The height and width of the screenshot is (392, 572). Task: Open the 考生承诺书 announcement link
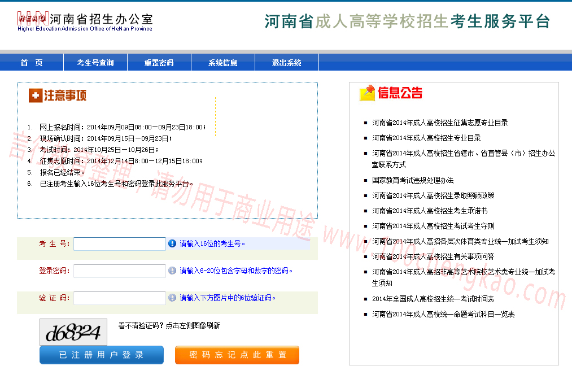coord(430,211)
